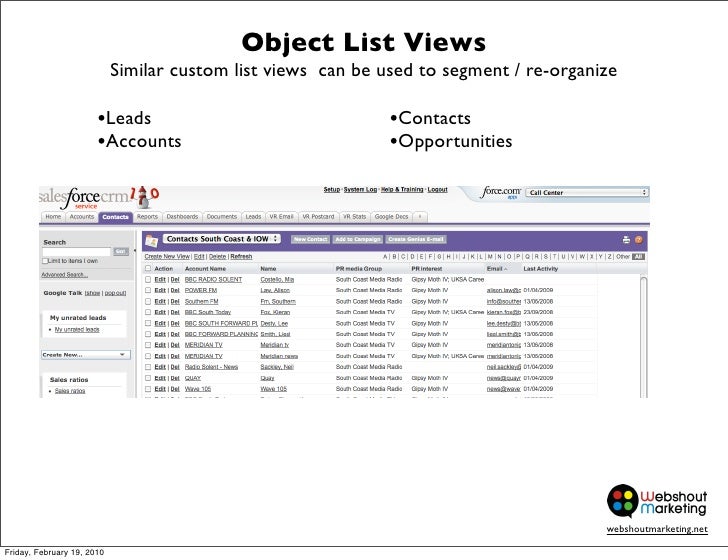The image size is (728, 560).
Task: Switch to the Home tab
Action: 53,217
